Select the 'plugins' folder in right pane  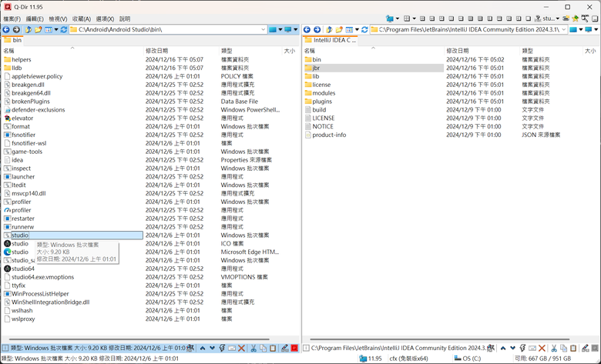tap(322, 102)
